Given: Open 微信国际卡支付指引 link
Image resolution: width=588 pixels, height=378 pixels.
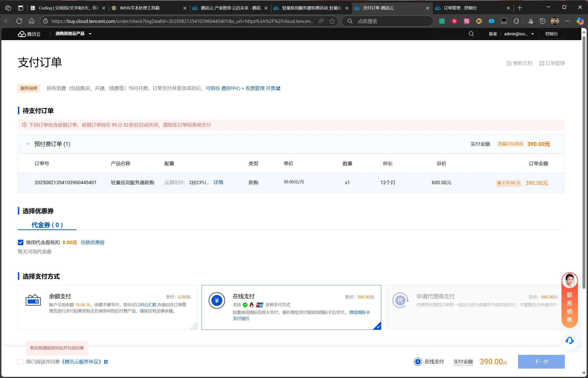Looking at the screenshot, I should (301, 315).
